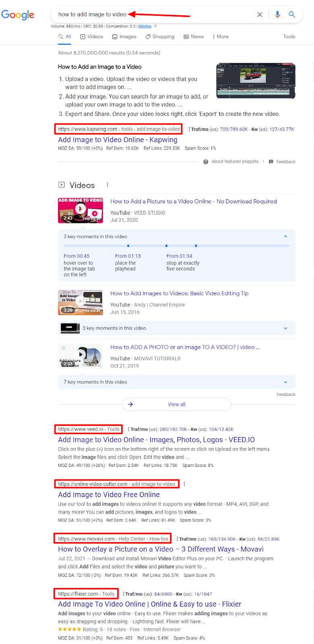Expand 3 key moments for Channel Empire video
Screen dimensions: 314x644
click(285, 328)
